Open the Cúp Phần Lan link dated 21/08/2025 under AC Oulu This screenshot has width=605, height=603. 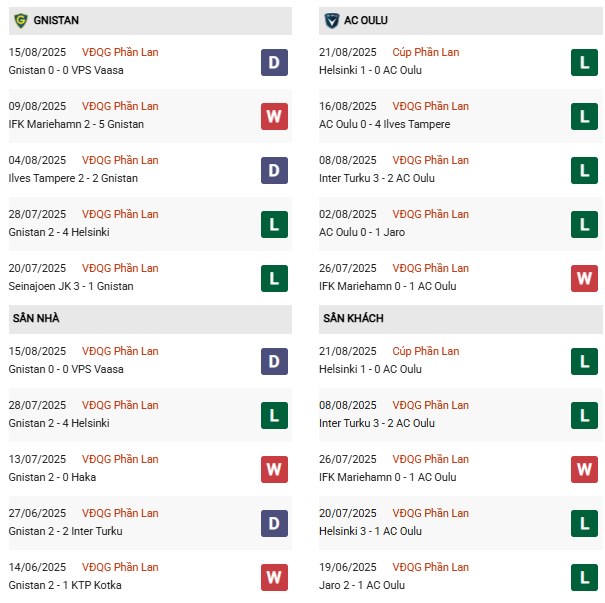tap(426, 52)
